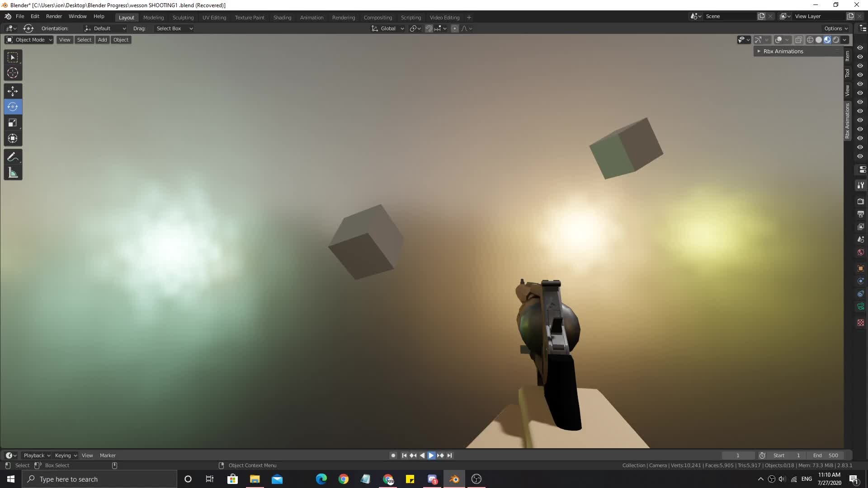This screenshot has height=488, width=868.
Task: Toggle visibility of the top object in Outliner
Action: tap(860, 47)
